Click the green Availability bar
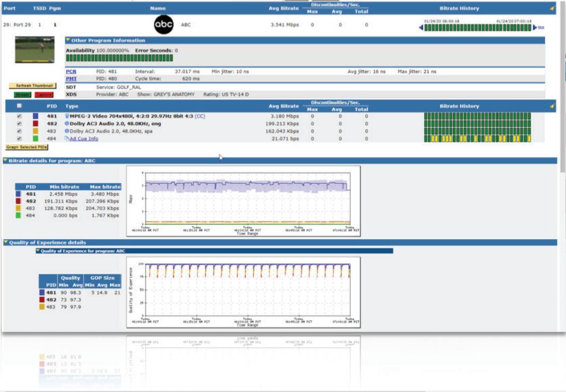566x392 pixels. [x=119, y=58]
